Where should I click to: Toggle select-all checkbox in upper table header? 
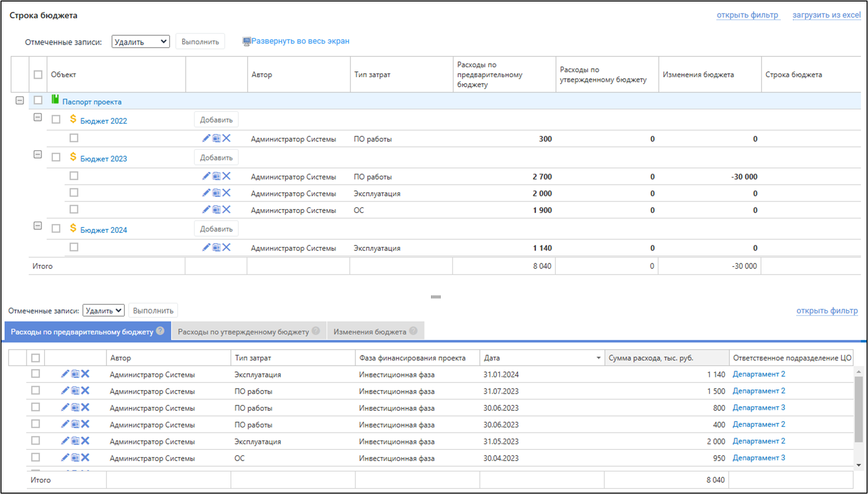[x=38, y=75]
